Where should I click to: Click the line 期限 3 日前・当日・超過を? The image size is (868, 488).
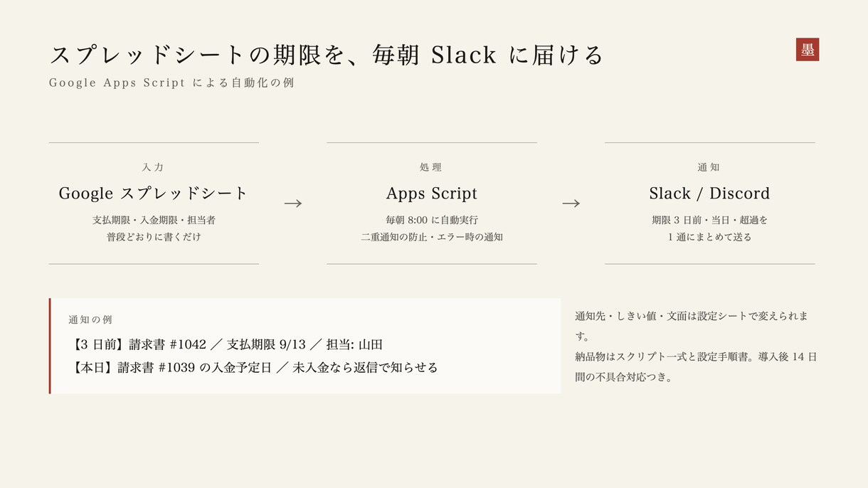click(710, 220)
